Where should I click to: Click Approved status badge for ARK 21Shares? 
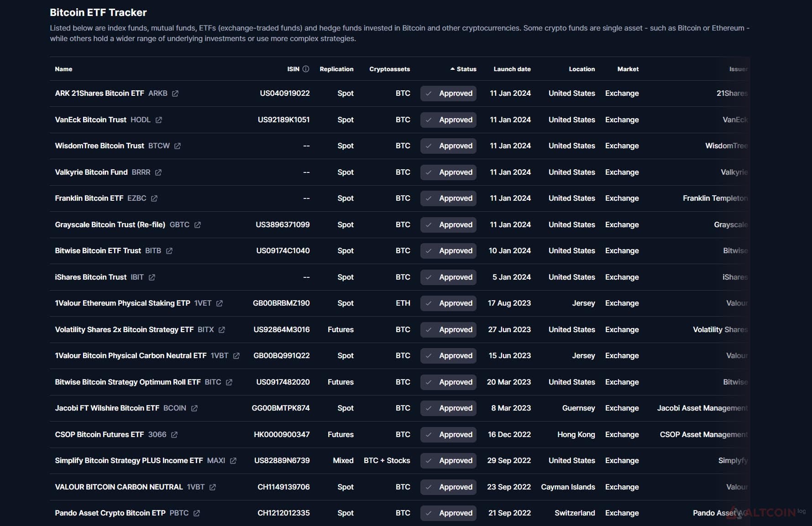(x=448, y=94)
